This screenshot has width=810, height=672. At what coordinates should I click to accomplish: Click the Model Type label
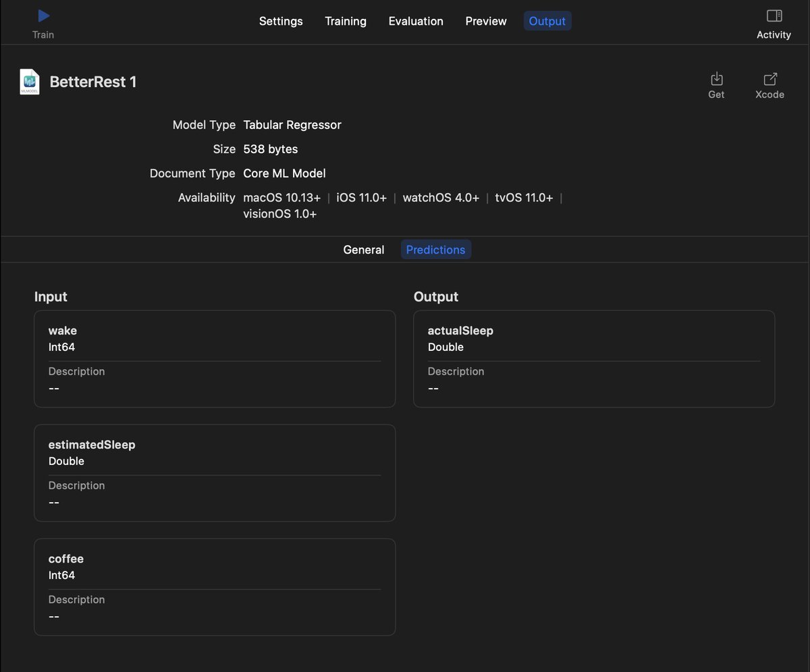tap(204, 125)
